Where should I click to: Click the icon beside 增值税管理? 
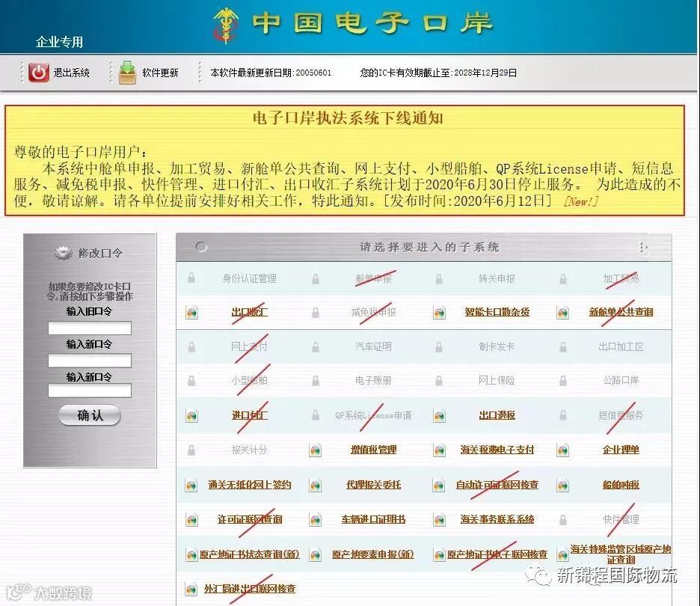316,450
